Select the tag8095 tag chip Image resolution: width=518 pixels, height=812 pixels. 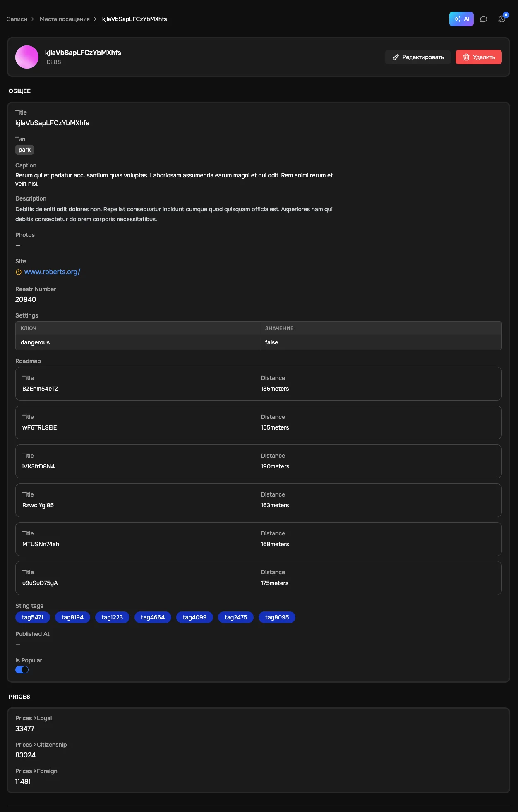[x=277, y=617]
